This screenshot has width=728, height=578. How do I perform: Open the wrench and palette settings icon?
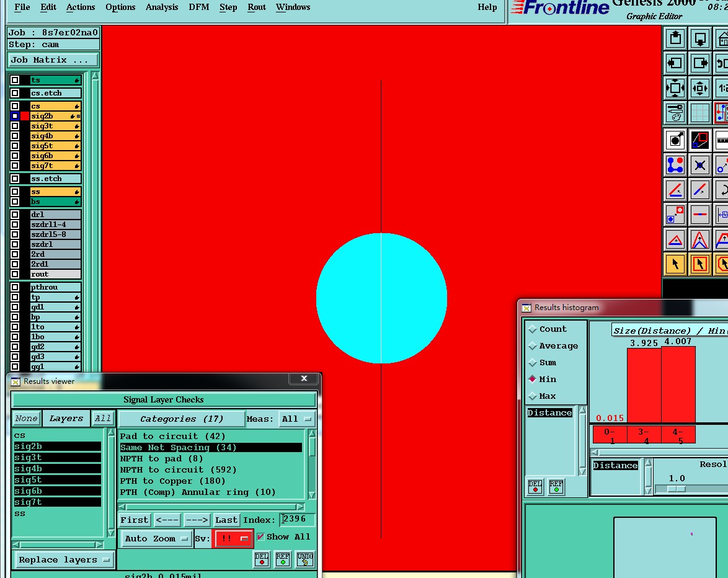point(675,112)
